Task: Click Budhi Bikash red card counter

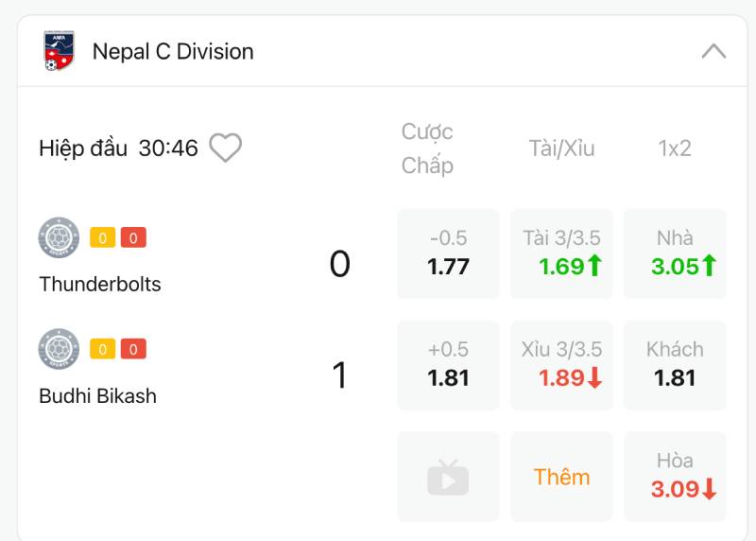Action: pyautogui.click(x=133, y=349)
